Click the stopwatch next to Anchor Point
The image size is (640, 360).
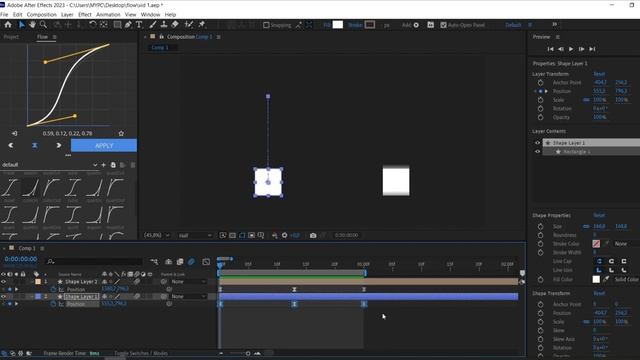pos(540,82)
